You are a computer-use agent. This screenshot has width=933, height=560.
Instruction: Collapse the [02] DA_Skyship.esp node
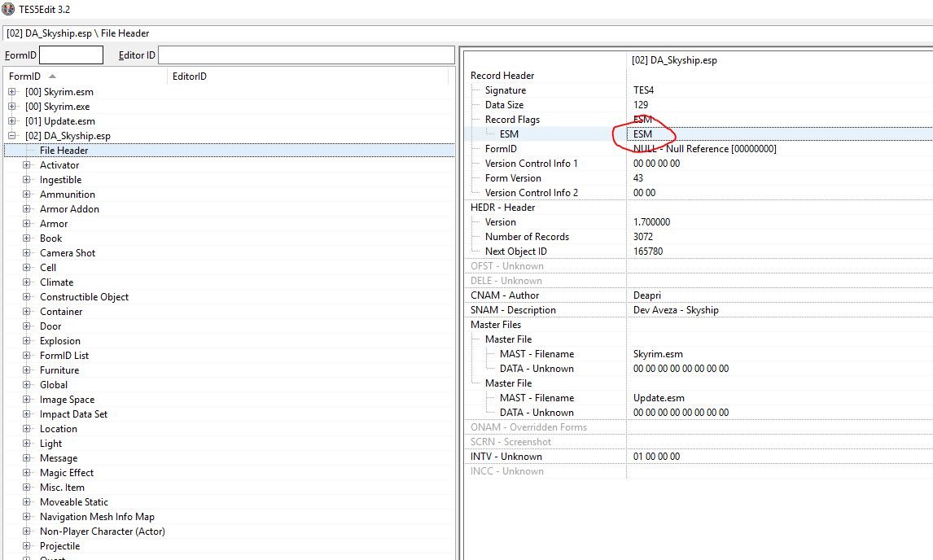(x=12, y=136)
